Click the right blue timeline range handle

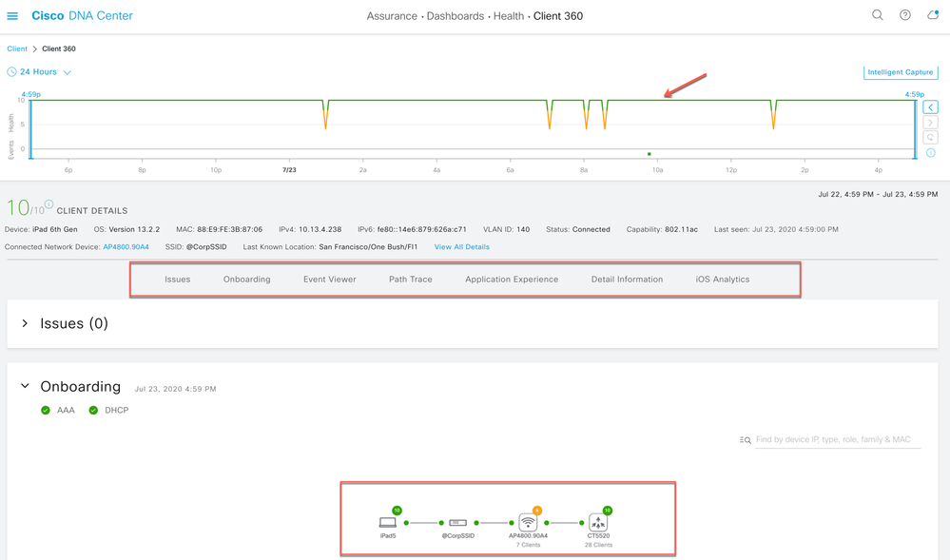click(x=915, y=129)
